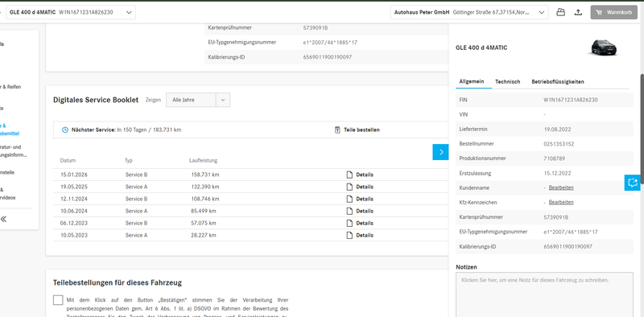Open the print icon in header
The width and height of the screenshot is (644, 317).
coord(560,12)
